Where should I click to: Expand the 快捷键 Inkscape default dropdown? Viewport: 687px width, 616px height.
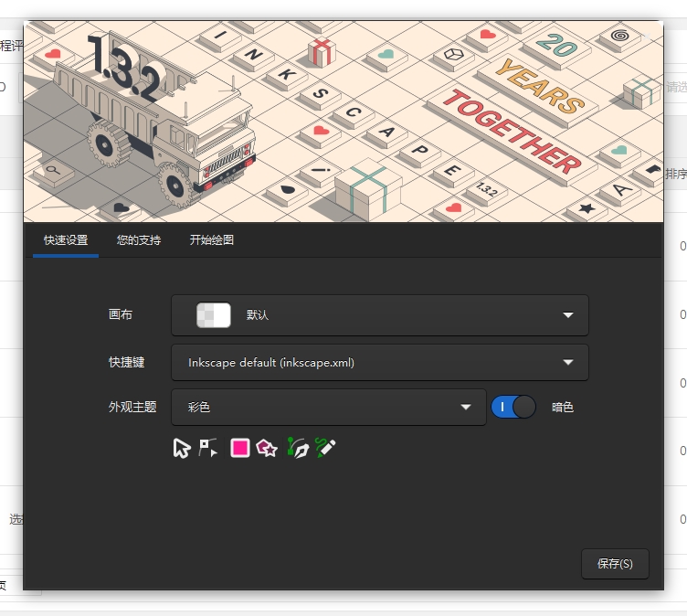[379, 362]
